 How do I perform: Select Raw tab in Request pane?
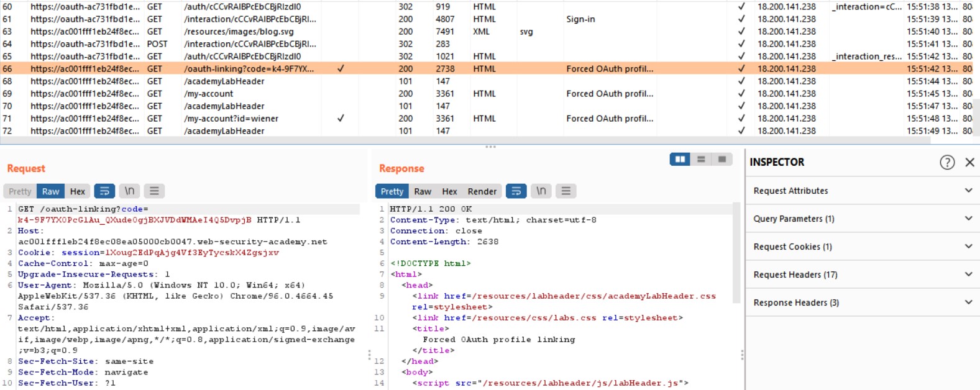click(50, 191)
